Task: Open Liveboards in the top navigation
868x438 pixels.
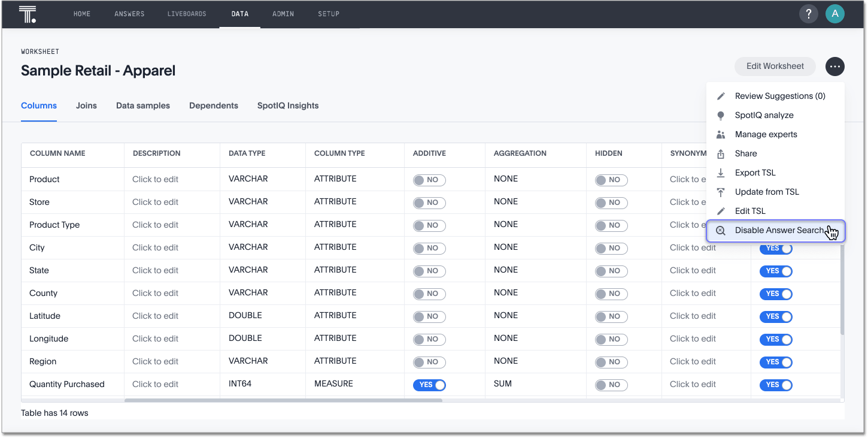Action: tap(187, 14)
